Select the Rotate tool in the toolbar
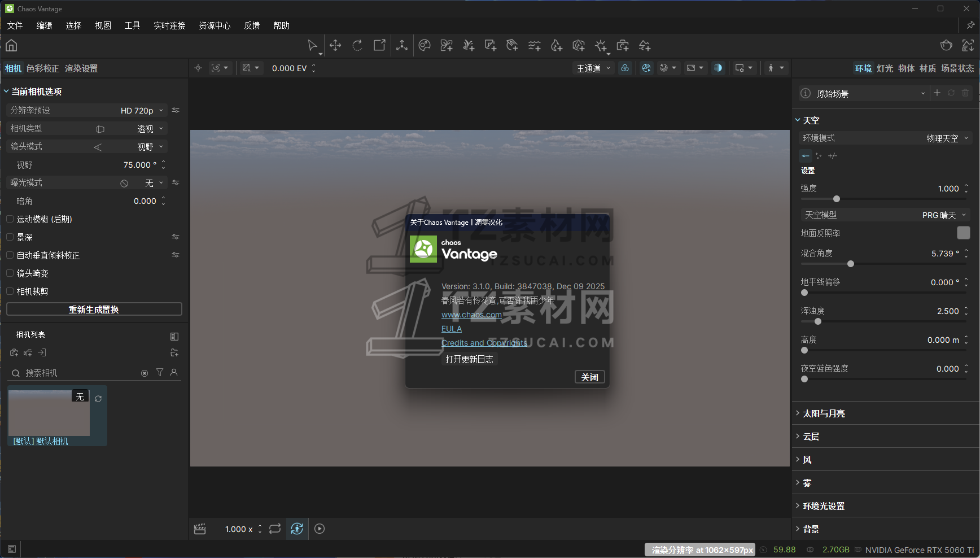Screen dimensions: 980x558 [357, 45]
